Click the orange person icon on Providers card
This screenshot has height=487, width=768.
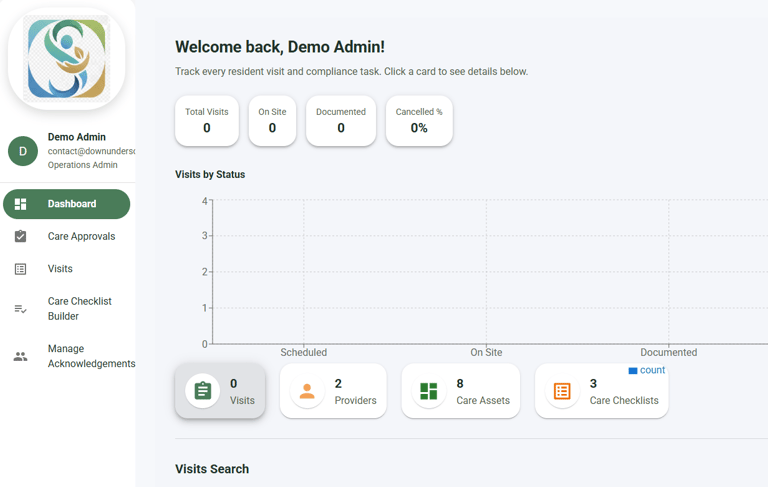(x=307, y=391)
